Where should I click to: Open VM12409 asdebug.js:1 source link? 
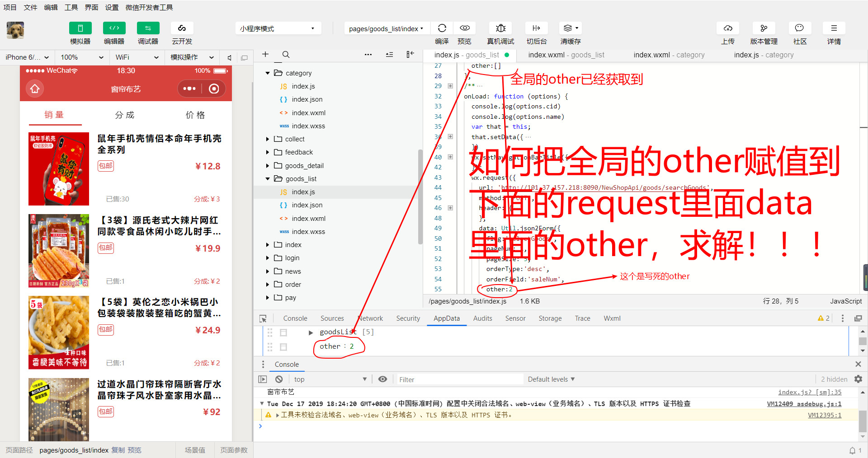804,404
